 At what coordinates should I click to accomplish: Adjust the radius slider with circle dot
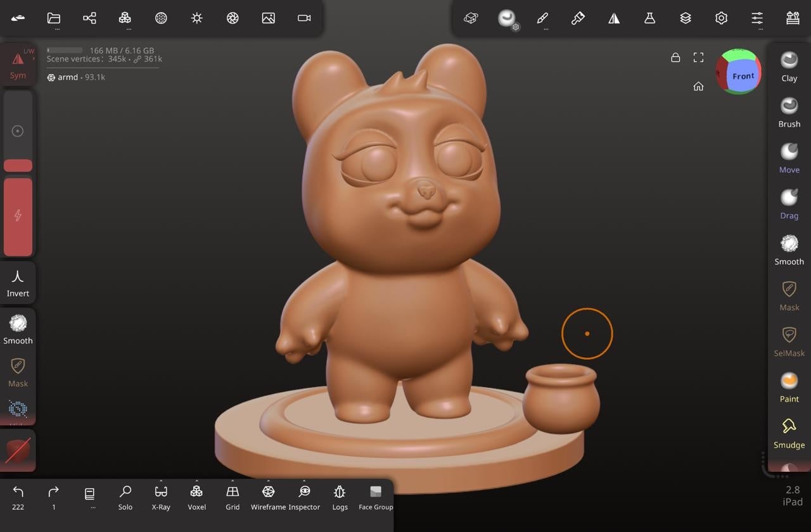[18, 131]
